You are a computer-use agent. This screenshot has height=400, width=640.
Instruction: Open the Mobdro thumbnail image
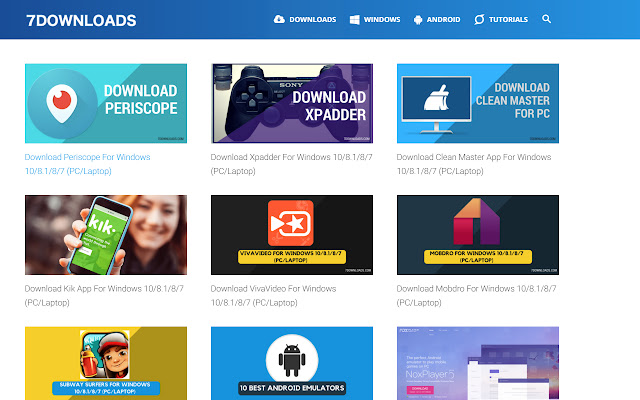pyautogui.click(x=478, y=235)
